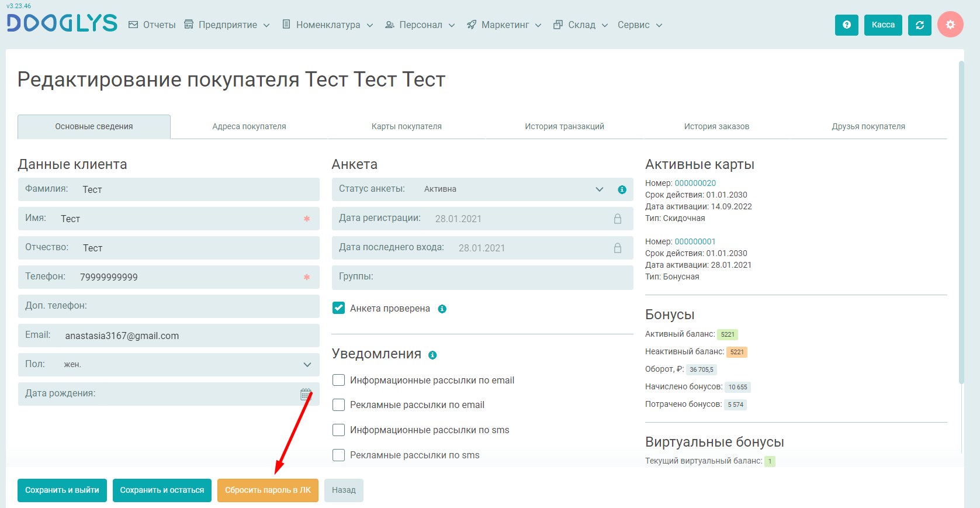Viewport: 980px width, 508px height.
Task: Click Сохранить и выйти button
Action: pyautogui.click(x=62, y=490)
